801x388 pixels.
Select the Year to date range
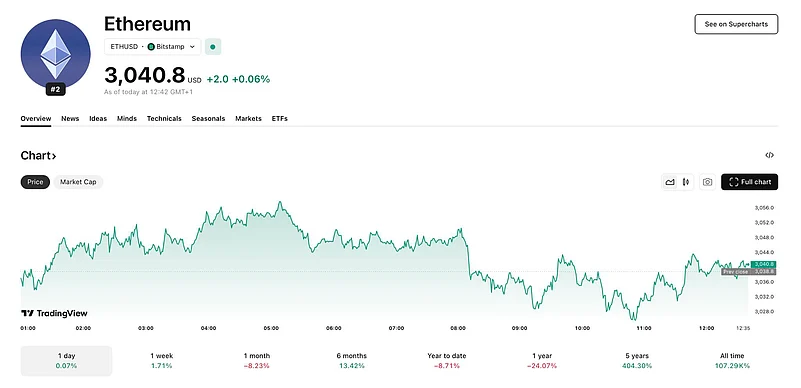coord(447,361)
